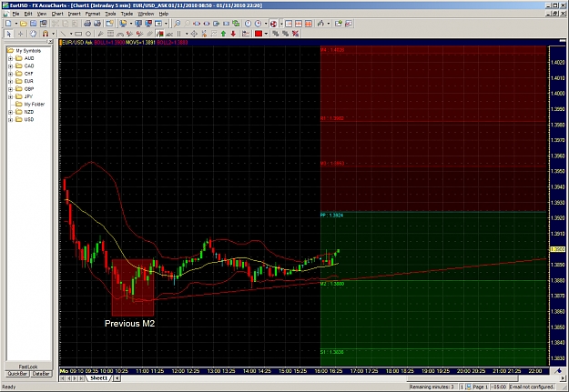Select the hand pan tool
Image resolution: width=569 pixels, height=392 pixels.
tap(33, 34)
